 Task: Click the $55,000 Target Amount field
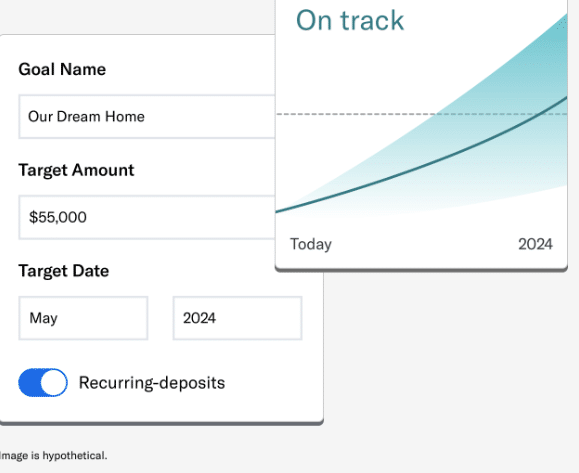pyautogui.click(x=147, y=217)
